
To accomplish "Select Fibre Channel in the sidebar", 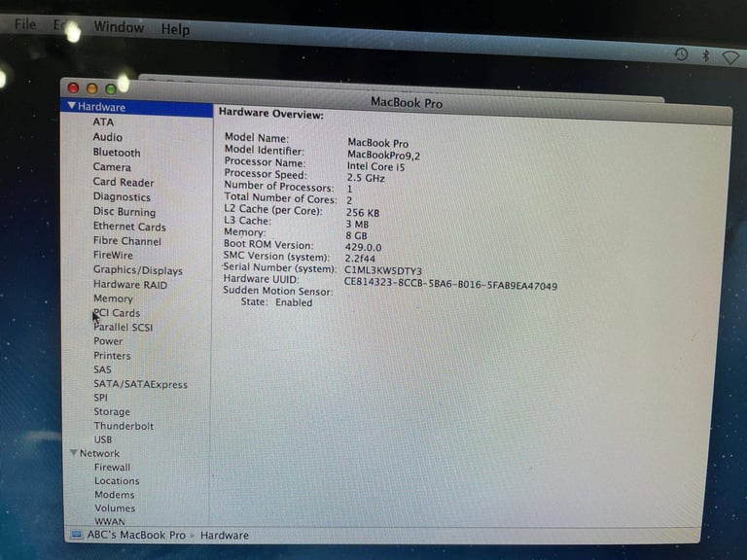I will point(127,241).
